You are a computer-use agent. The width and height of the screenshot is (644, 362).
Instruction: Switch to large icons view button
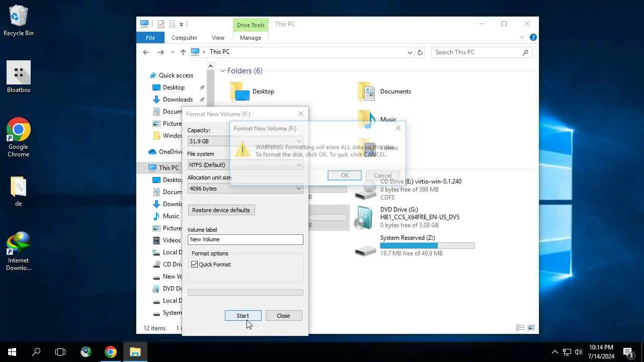(x=531, y=328)
